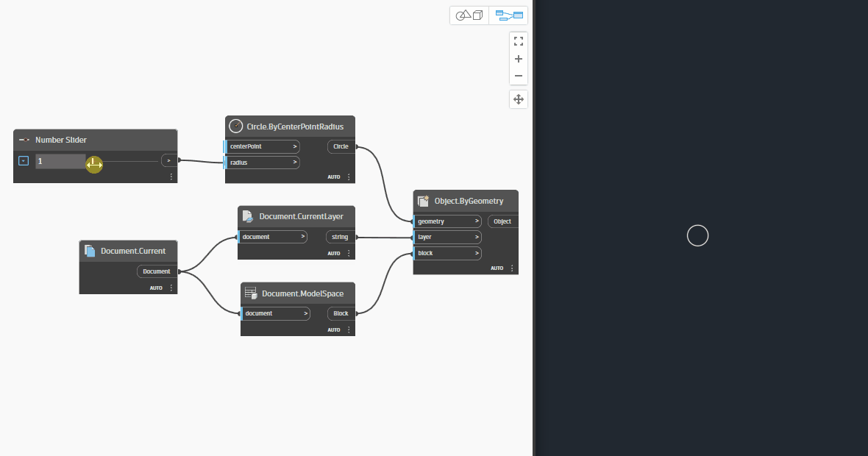Screen dimensions: 868x456
Task: Click the zoom to fit icon
Action: point(519,41)
